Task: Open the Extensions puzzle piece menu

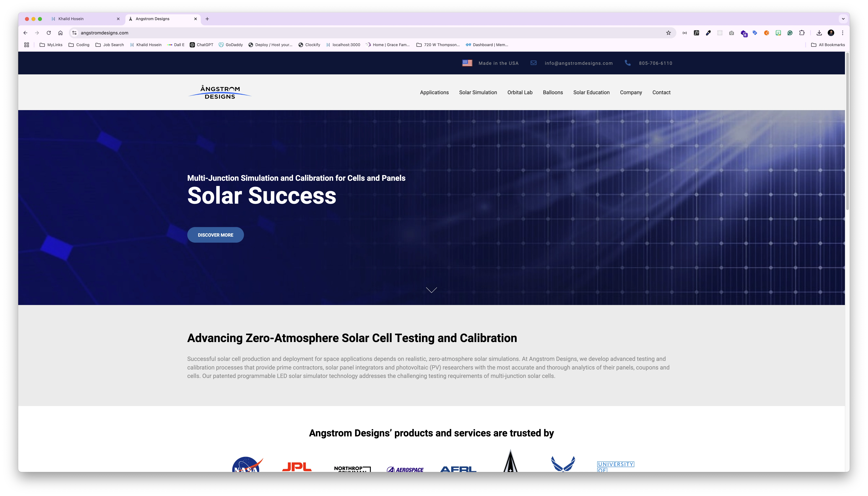Action: point(802,33)
